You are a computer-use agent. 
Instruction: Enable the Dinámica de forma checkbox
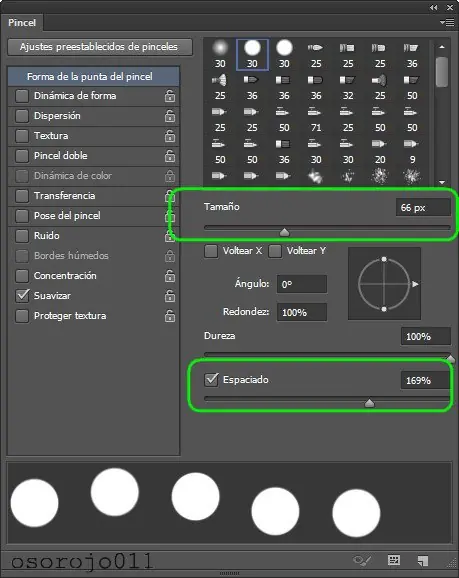(22, 96)
